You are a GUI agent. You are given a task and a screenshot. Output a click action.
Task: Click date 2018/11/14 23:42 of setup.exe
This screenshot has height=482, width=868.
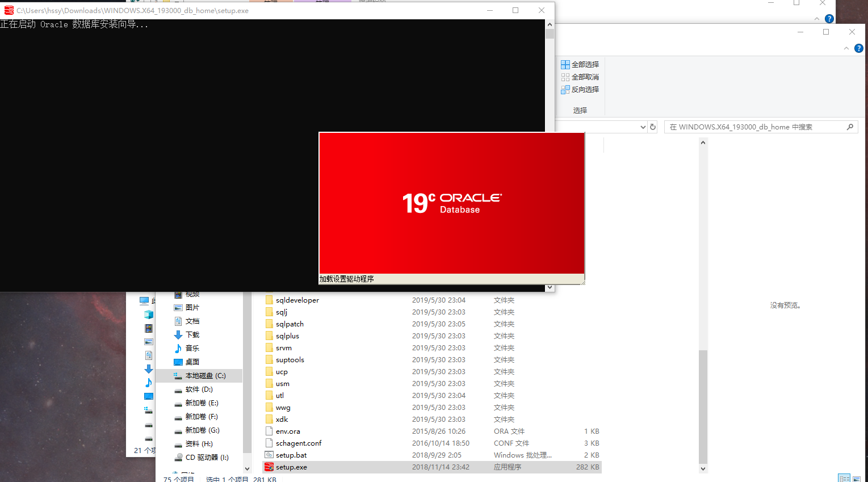(x=441, y=467)
